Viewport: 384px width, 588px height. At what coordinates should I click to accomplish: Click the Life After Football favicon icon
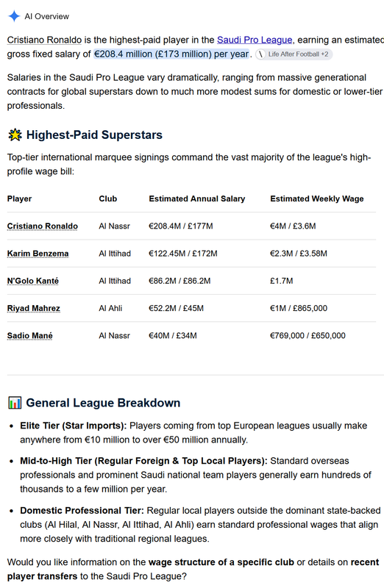point(261,54)
